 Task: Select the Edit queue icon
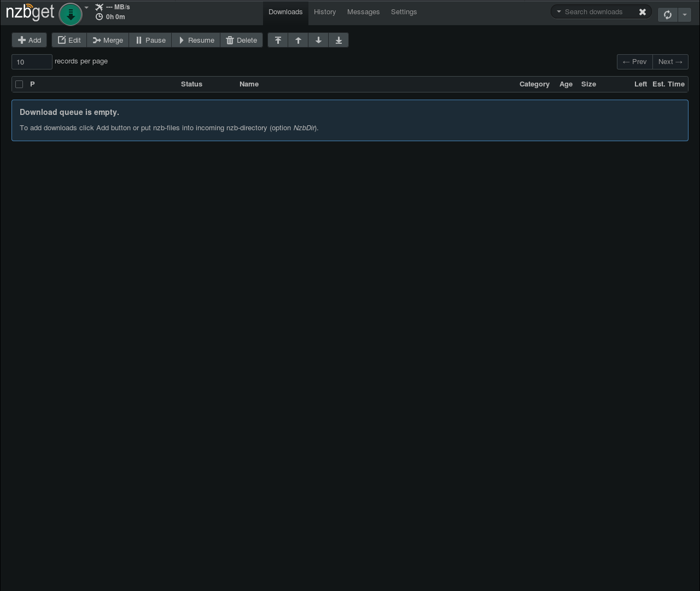click(69, 40)
